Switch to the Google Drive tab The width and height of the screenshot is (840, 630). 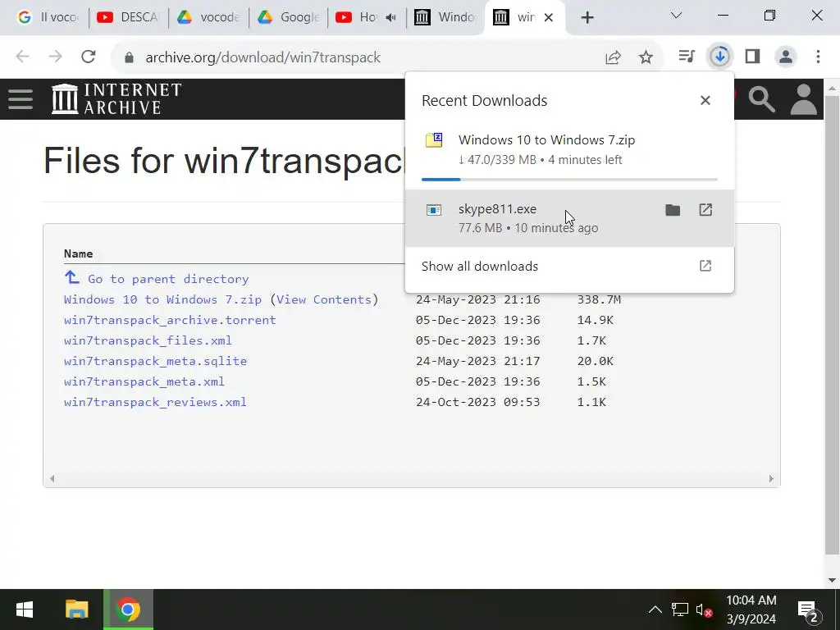click(288, 18)
